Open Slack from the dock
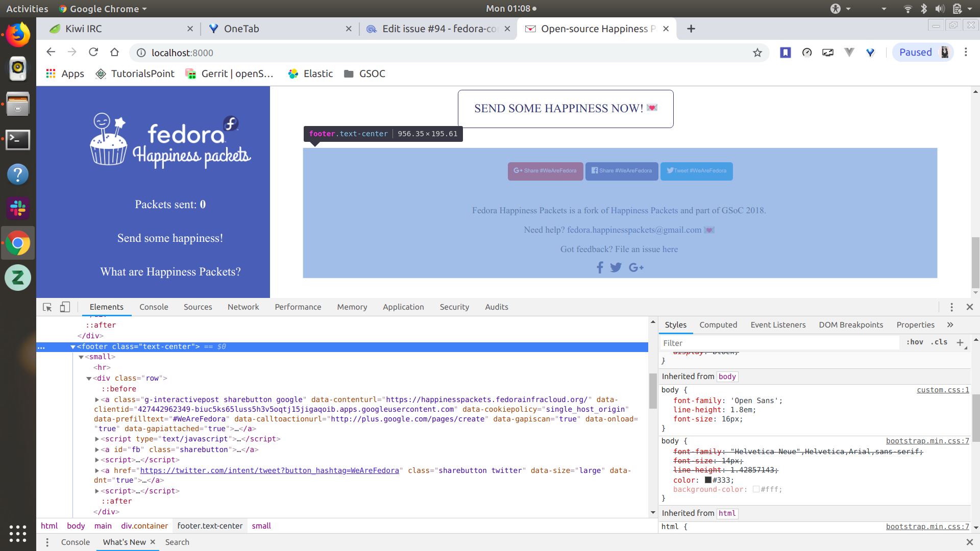The height and width of the screenshot is (551, 980). click(x=18, y=208)
